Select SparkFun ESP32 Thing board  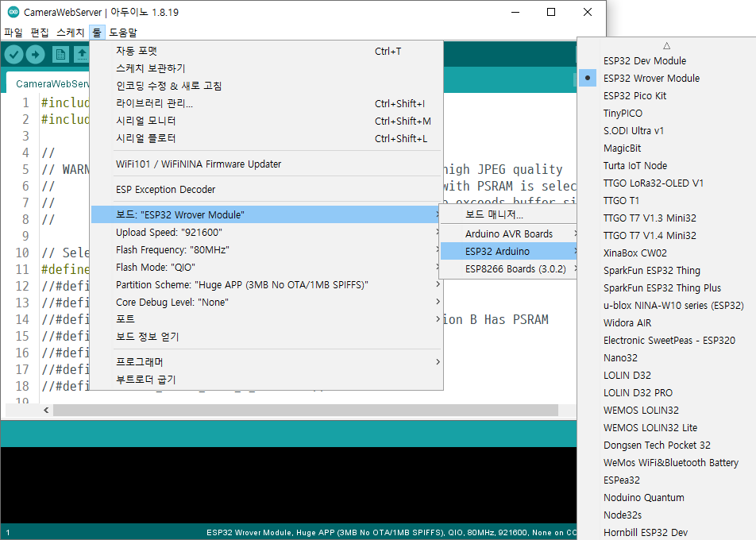pos(666,270)
